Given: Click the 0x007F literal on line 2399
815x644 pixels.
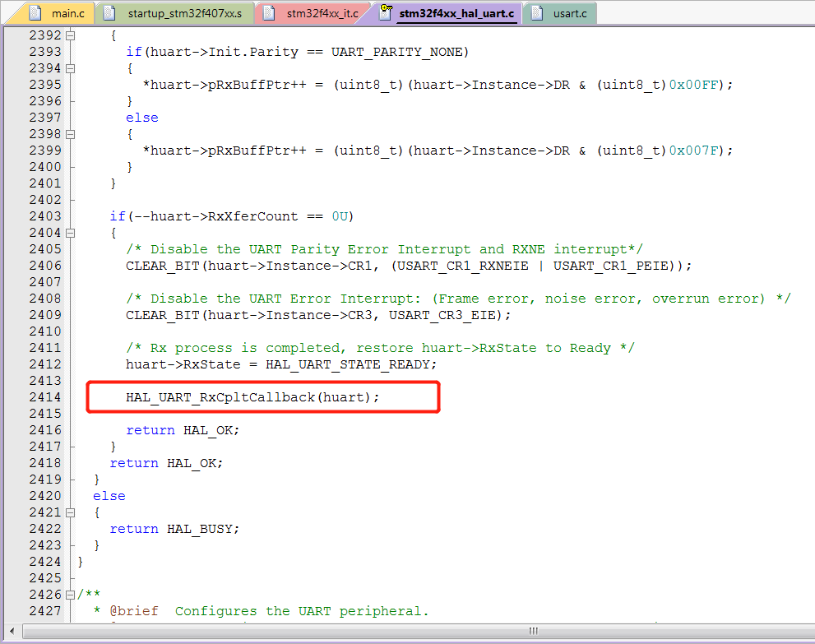Looking at the screenshot, I should click(x=693, y=151).
